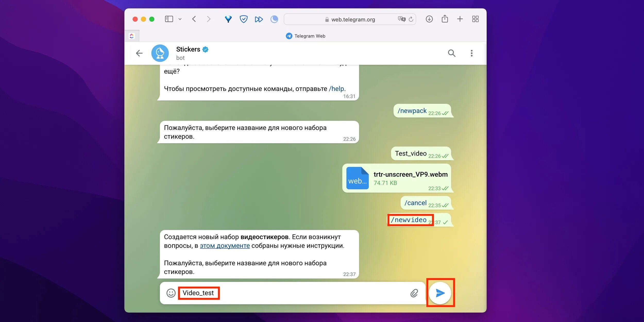Show Safari downloads

(x=429, y=19)
